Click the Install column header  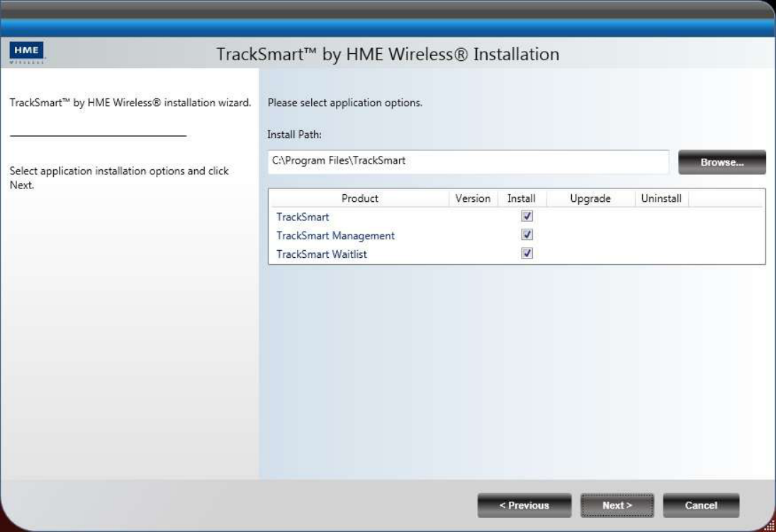click(x=522, y=198)
